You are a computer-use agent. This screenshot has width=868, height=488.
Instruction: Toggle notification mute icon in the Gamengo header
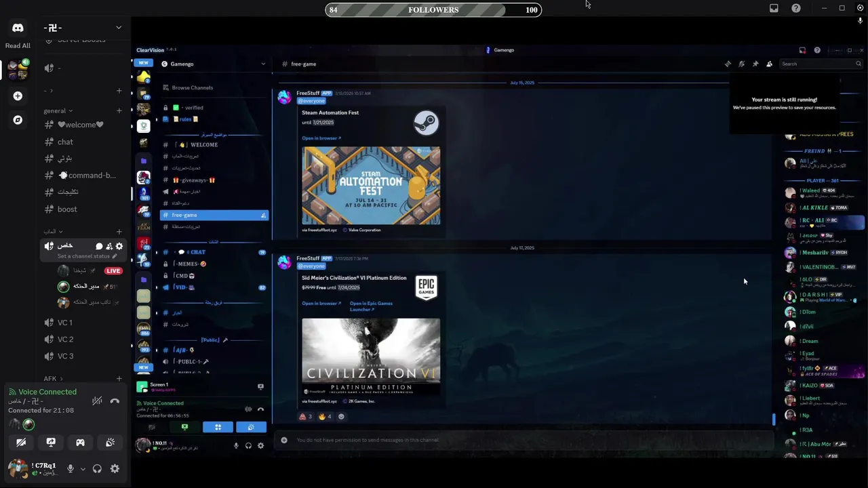742,64
